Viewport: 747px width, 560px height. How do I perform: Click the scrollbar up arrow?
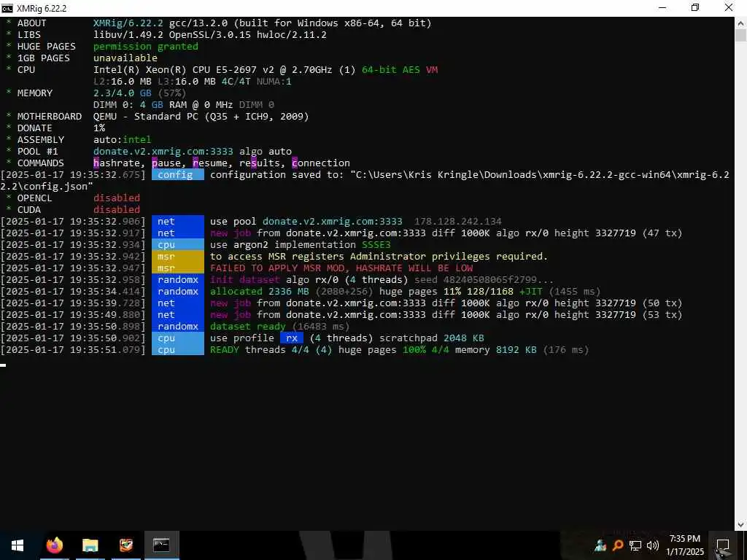pos(741,23)
